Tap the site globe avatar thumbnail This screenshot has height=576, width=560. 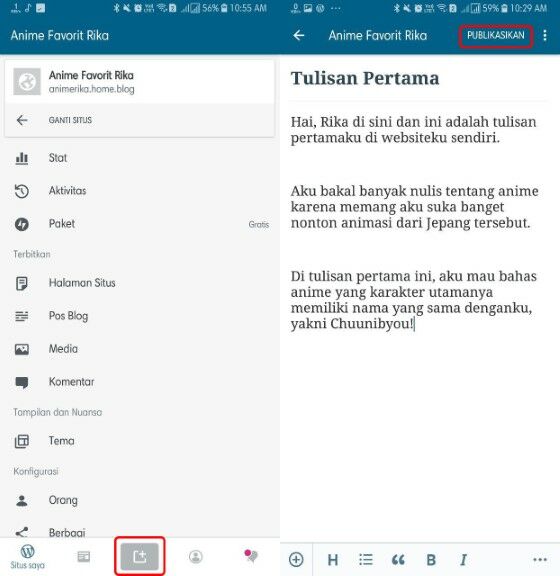pos(27,82)
